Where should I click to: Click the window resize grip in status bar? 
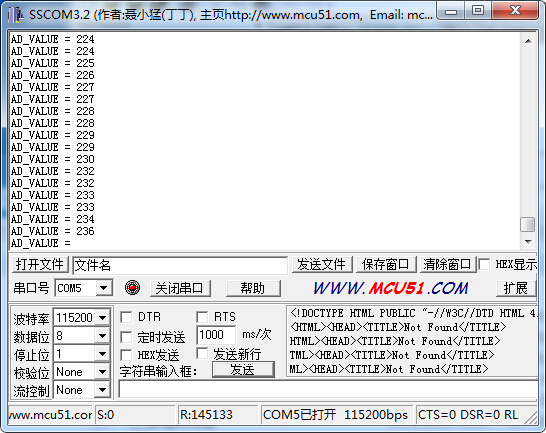point(532,417)
